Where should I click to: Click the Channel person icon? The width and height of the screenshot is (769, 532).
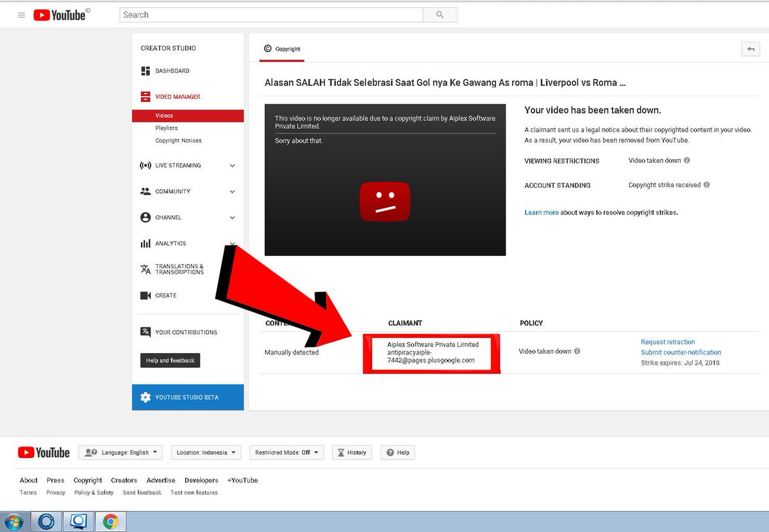pos(145,217)
